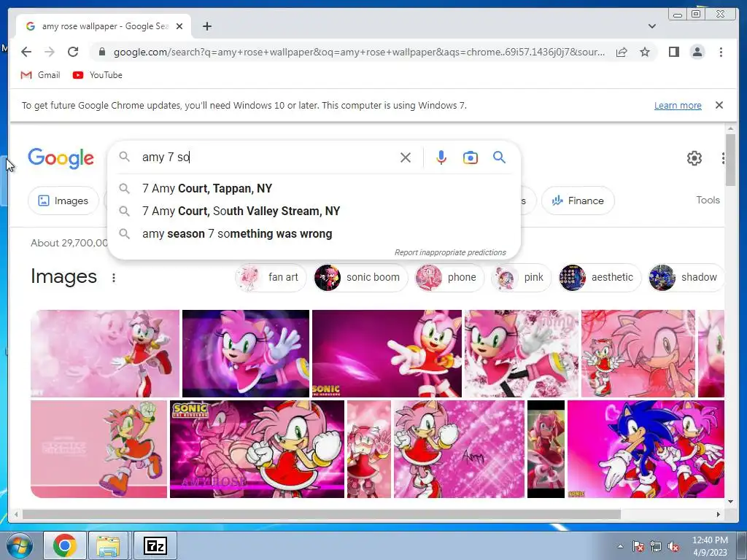Open the Images section three-dot options
The width and height of the screenshot is (747, 560).
[x=113, y=278]
